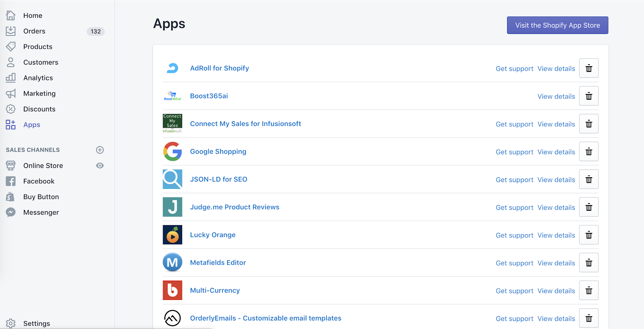View details for Judge.me Product Reviews
Image resolution: width=644 pixels, height=329 pixels.
(x=556, y=207)
